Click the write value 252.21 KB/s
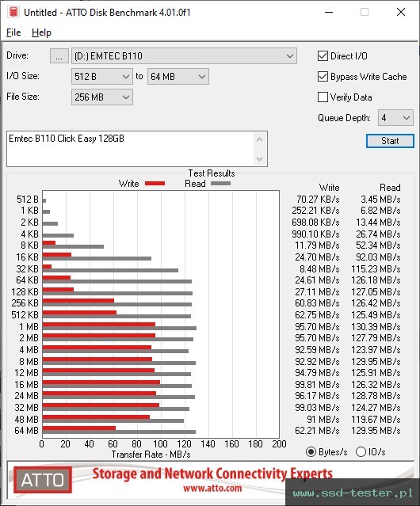The image size is (420, 506). tap(315, 211)
